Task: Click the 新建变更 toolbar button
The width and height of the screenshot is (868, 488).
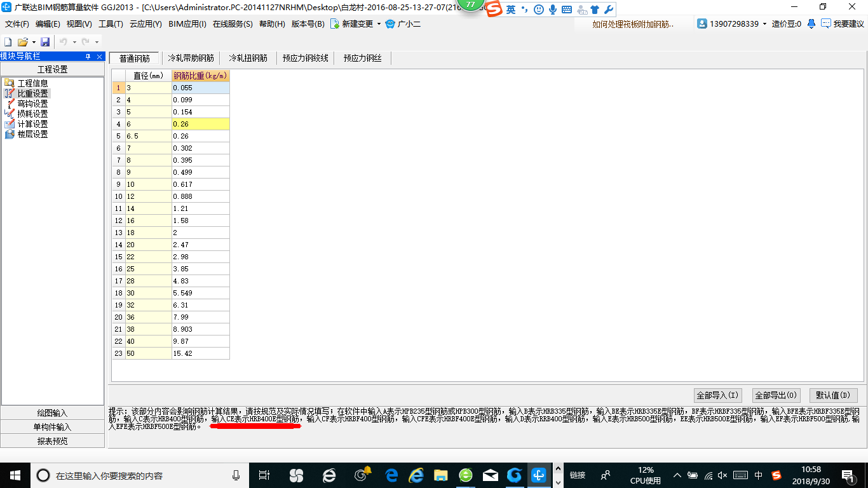Action: point(352,24)
